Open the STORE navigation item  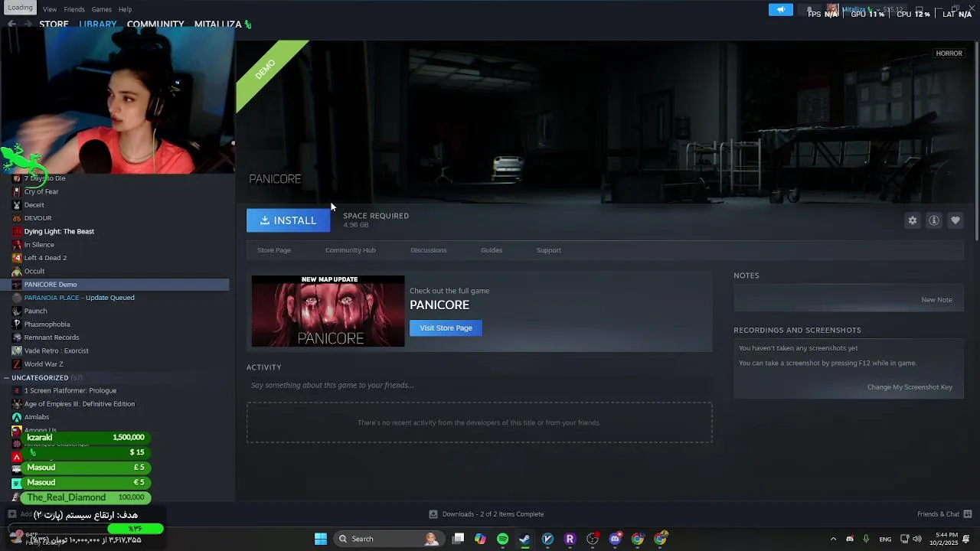54,24
